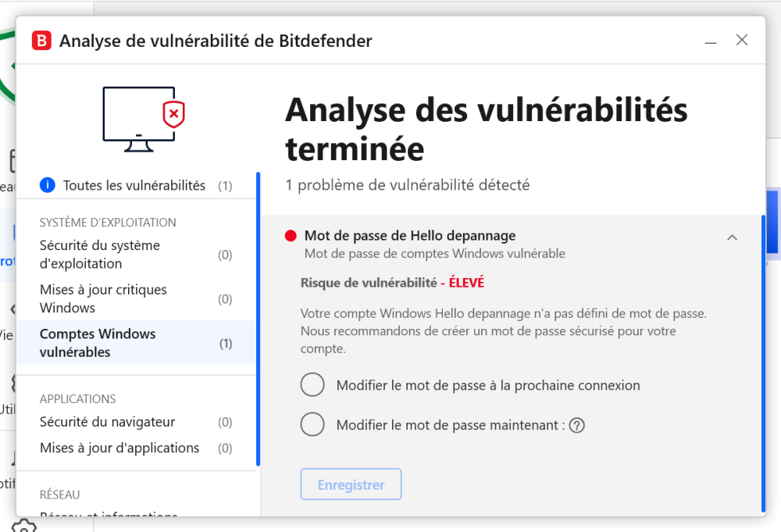Open Sécurité du système d'exploitation category
781x532 pixels.
(x=100, y=255)
